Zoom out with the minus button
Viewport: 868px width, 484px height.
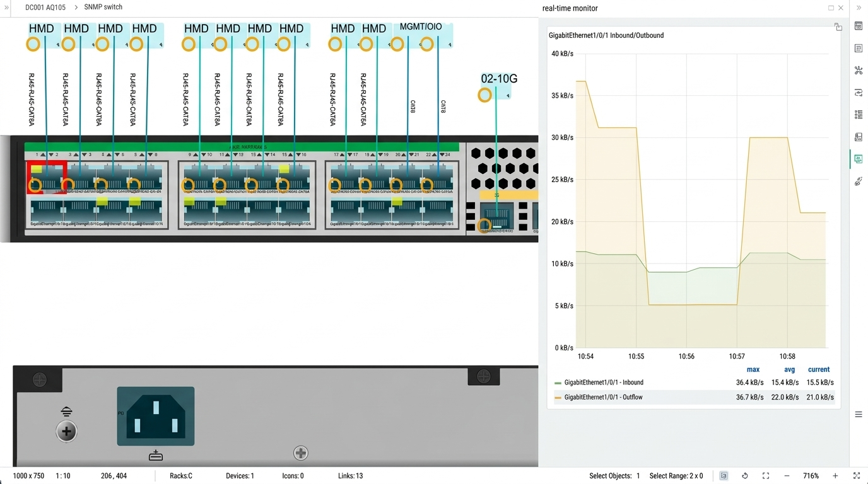(787, 476)
